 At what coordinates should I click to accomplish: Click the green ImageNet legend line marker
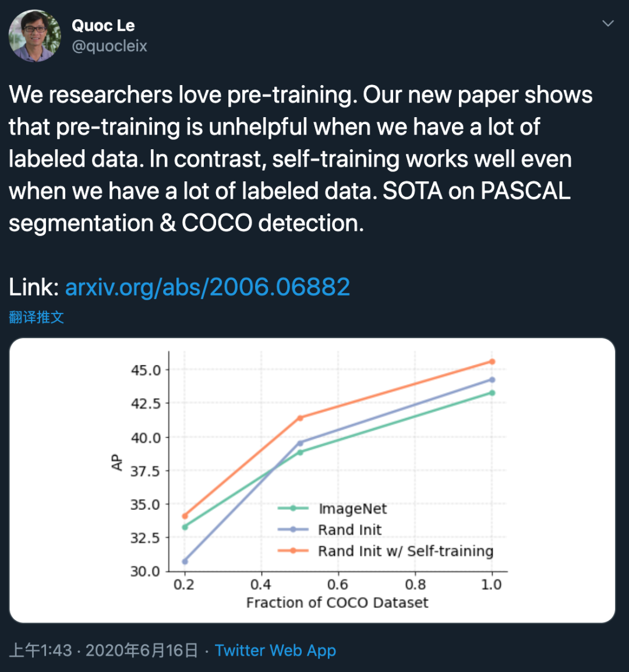pyautogui.click(x=293, y=509)
